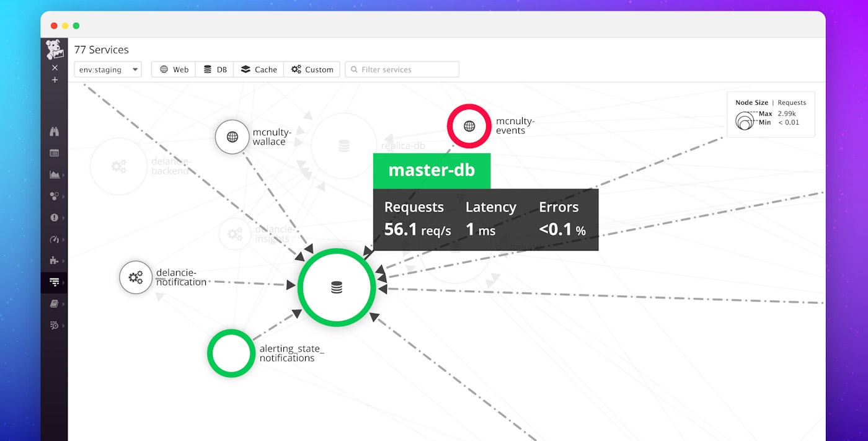Expand the APM sidebar menu item
This screenshot has height=441, width=868.
pos(55,282)
